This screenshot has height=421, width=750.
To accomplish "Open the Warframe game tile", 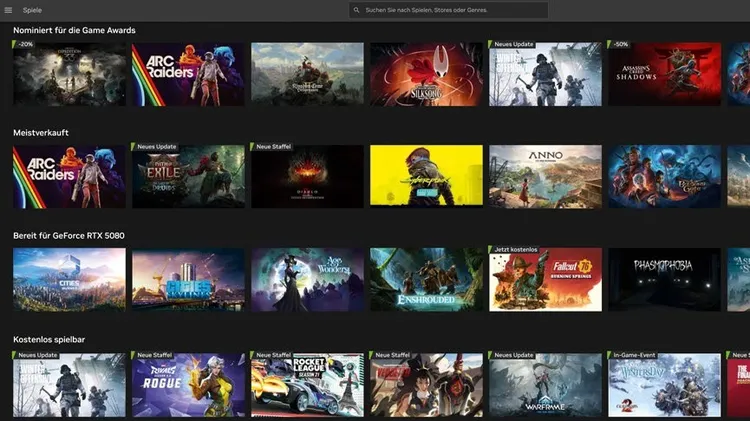I will click(x=545, y=385).
